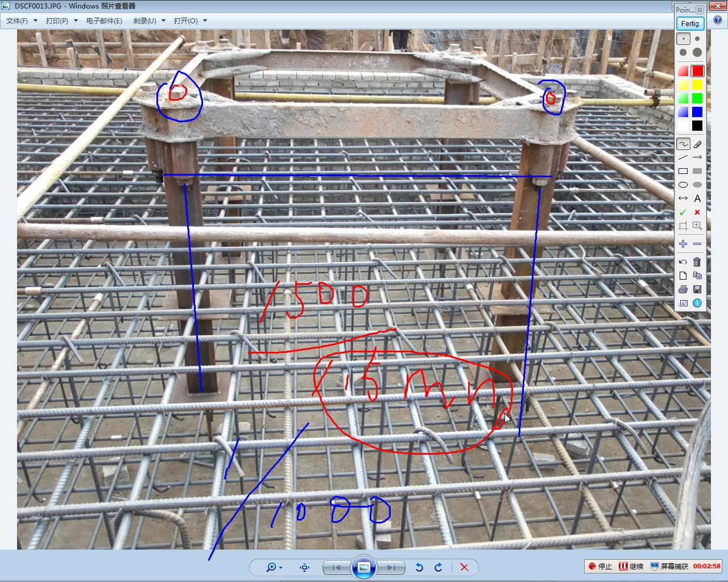Clear drawings with the trash can icon
The height and width of the screenshot is (582, 728).
click(x=697, y=262)
